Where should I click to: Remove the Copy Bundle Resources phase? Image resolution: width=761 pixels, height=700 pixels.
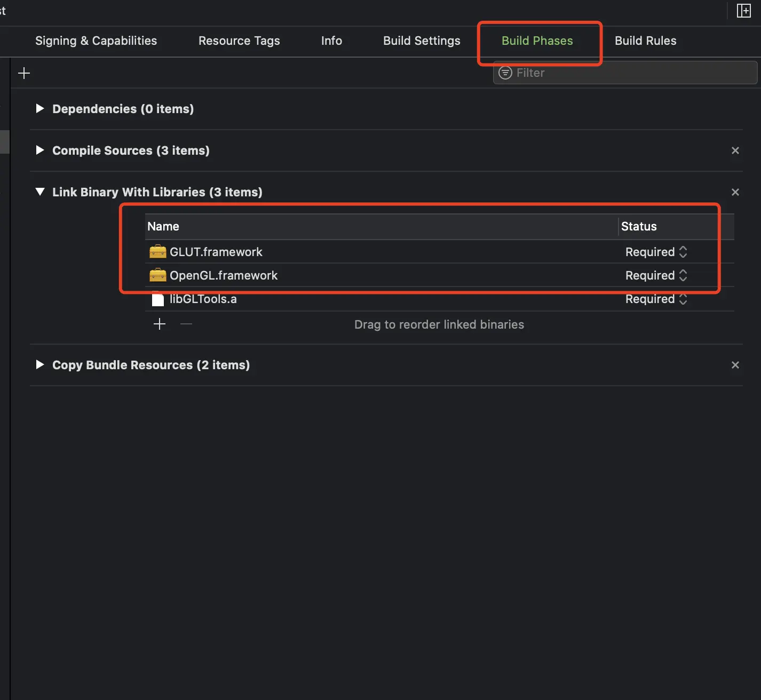(x=735, y=365)
